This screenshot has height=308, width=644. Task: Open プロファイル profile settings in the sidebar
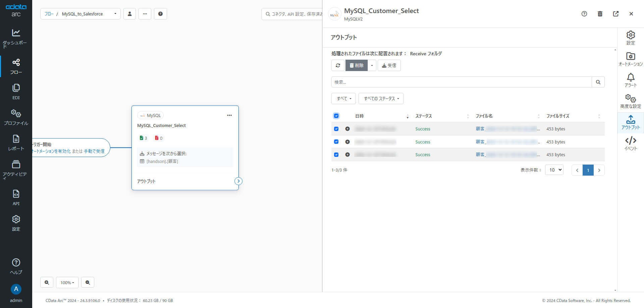coord(16,117)
